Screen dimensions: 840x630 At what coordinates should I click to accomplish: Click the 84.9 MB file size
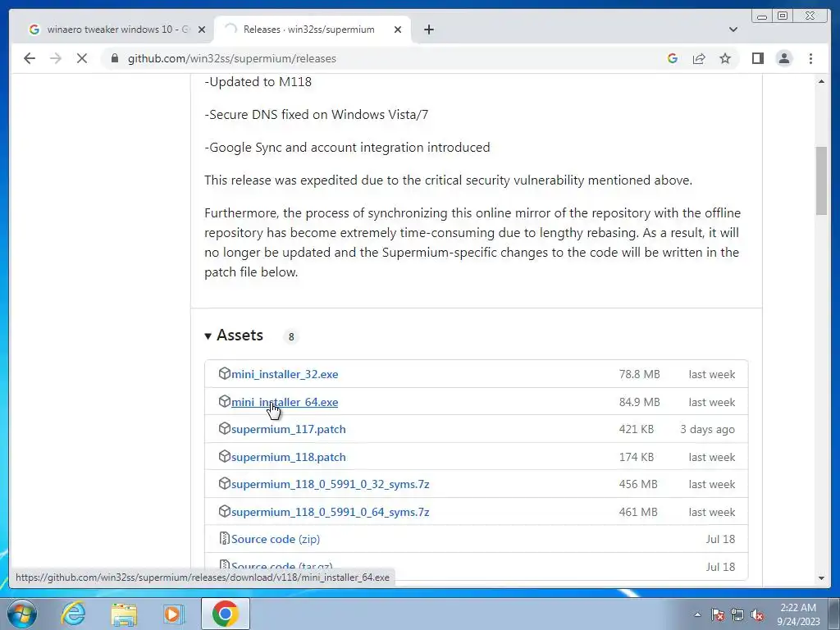[639, 402]
